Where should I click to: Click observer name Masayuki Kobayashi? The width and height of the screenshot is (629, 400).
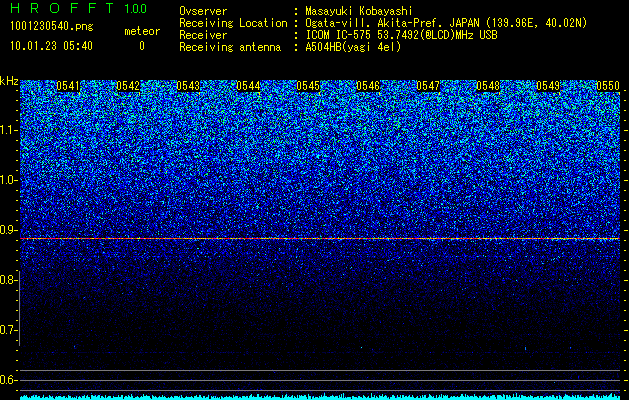pos(359,11)
